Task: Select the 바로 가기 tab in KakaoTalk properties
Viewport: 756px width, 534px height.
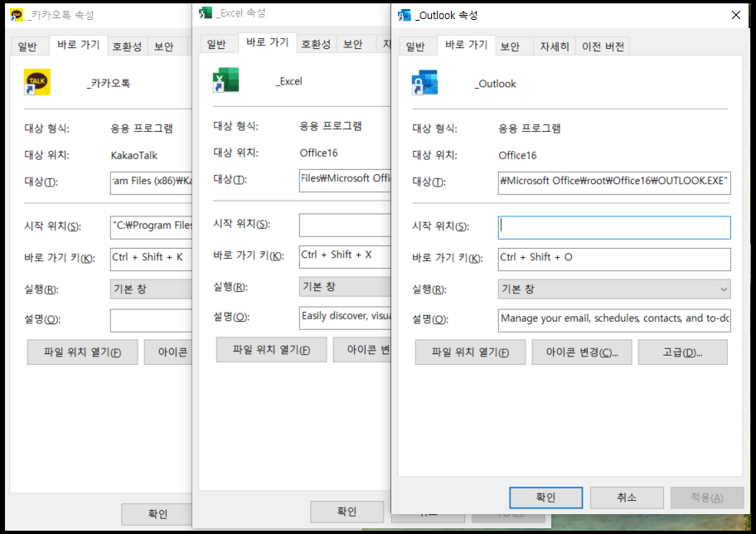Action: coord(79,45)
